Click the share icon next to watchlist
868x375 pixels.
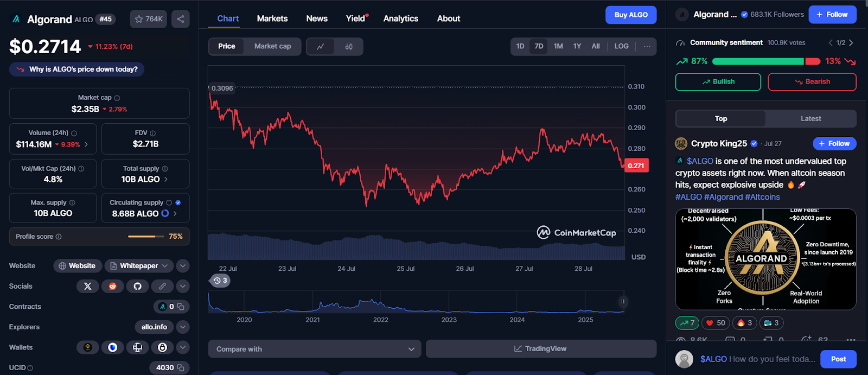click(x=180, y=19)
